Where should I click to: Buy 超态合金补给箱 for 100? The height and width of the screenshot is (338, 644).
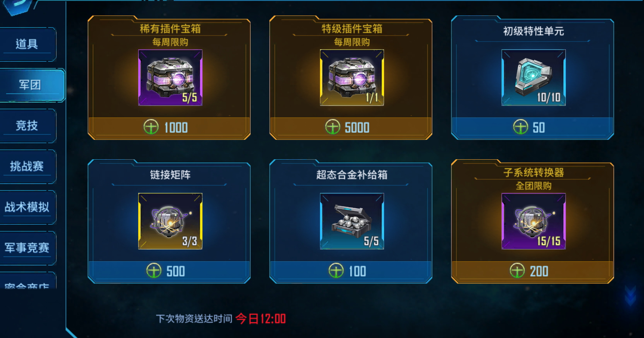351,271
